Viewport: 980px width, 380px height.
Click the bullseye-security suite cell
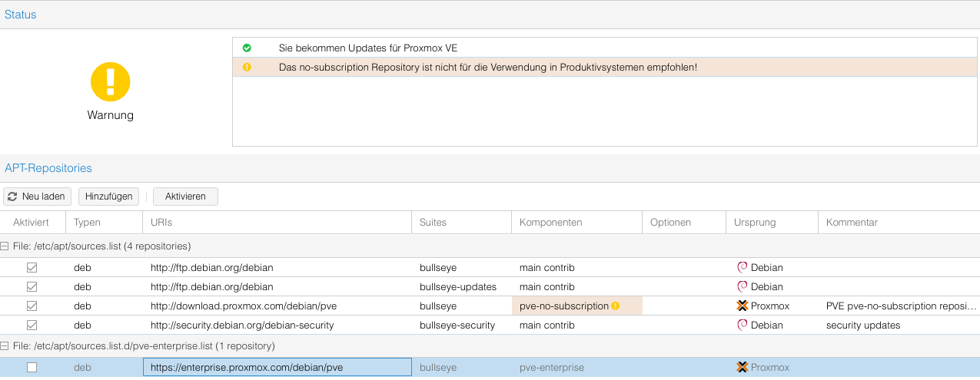(x=461, y=325)
